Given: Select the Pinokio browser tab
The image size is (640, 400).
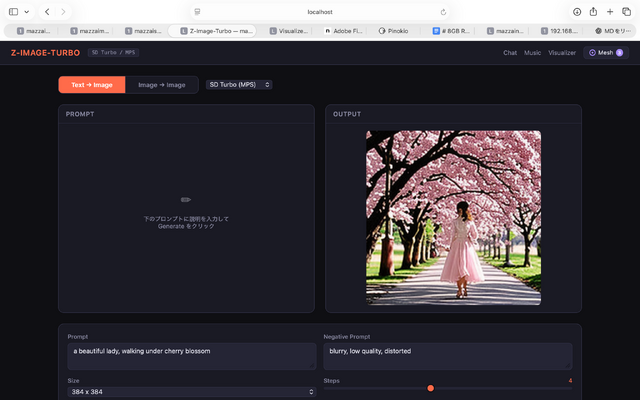Looking at the screenshot, I should pyautogui.click(x=398, y=31).
